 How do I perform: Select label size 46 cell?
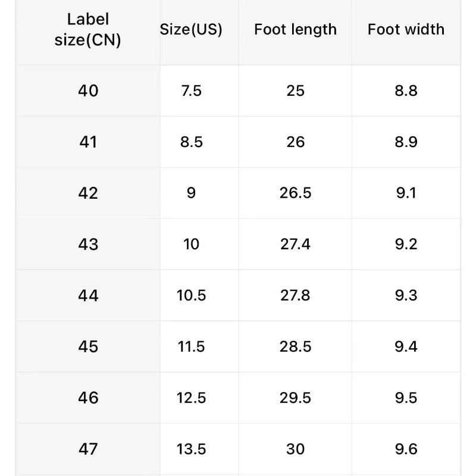tap(88, 398)
